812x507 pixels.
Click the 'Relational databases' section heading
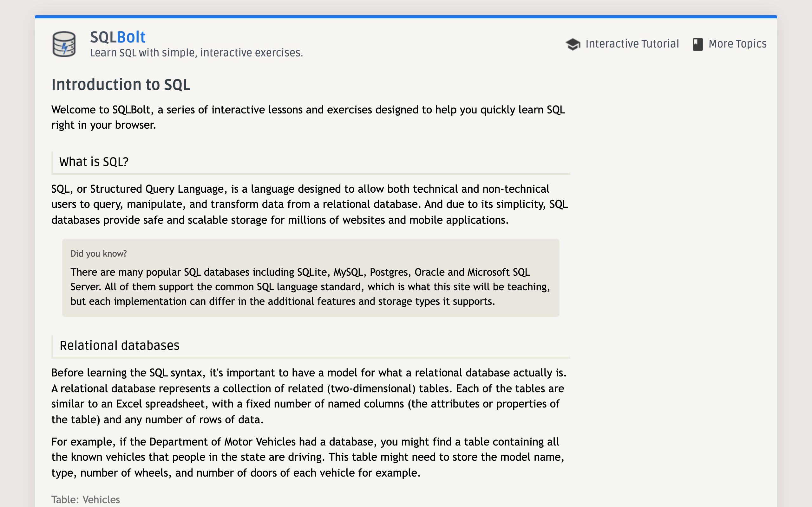pos(120,345)
